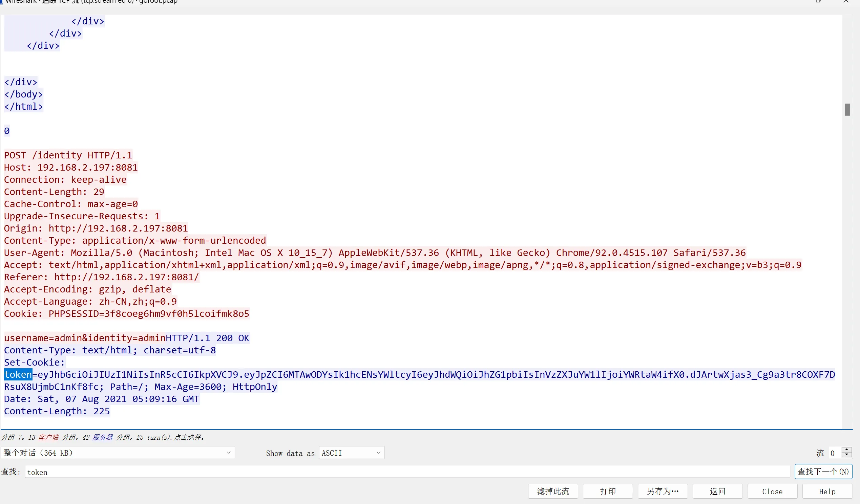The width and height of the screenshot is (860, 504).
Task: Click the highlighted token word in Set-Cookie
Action: click(x=18, y=374)
